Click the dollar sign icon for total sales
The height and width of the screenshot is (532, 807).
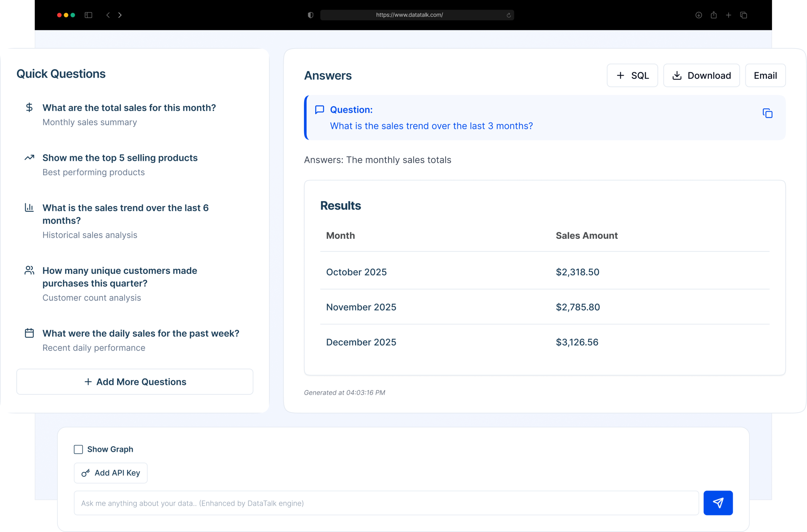[29, 107]
